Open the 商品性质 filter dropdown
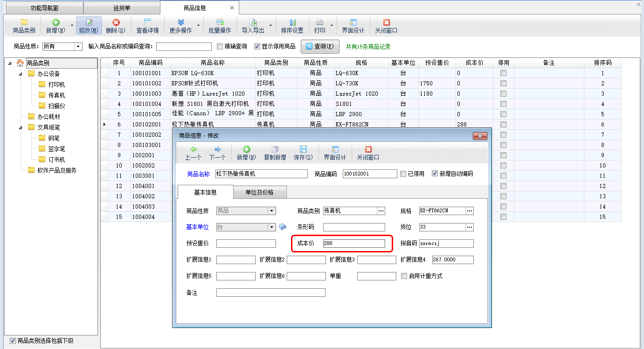The image size is (644, 349). click(x=78, y=47)
